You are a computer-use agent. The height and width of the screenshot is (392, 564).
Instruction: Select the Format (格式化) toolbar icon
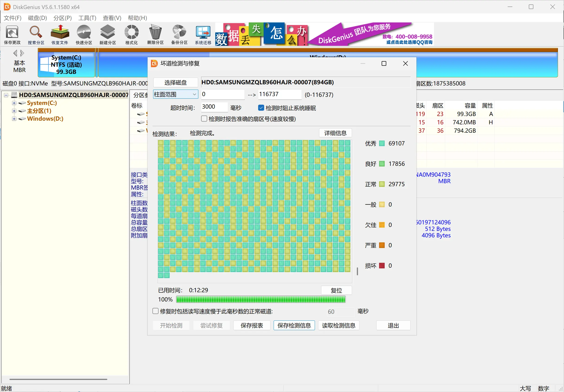point(131,34)
